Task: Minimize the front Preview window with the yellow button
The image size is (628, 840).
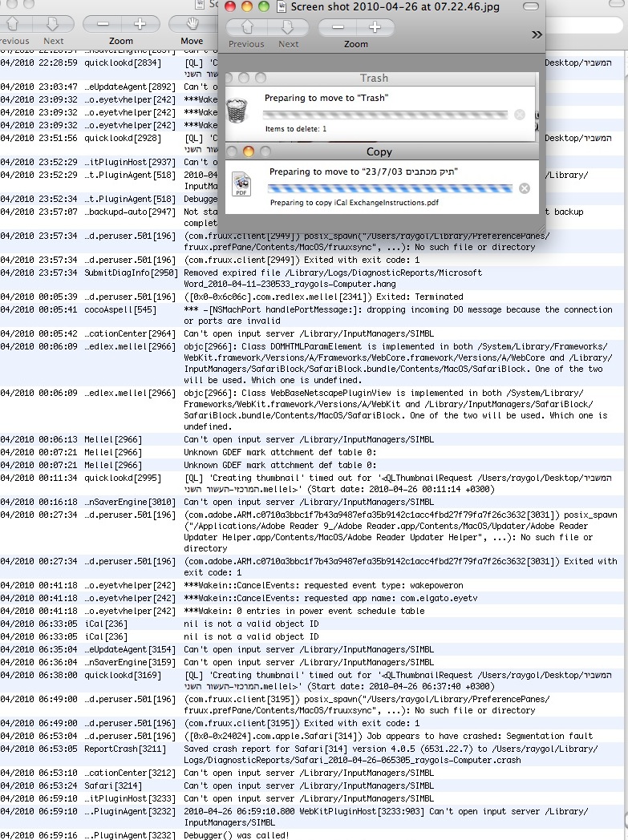Action: pyautogui.click(x=247, y=6)
